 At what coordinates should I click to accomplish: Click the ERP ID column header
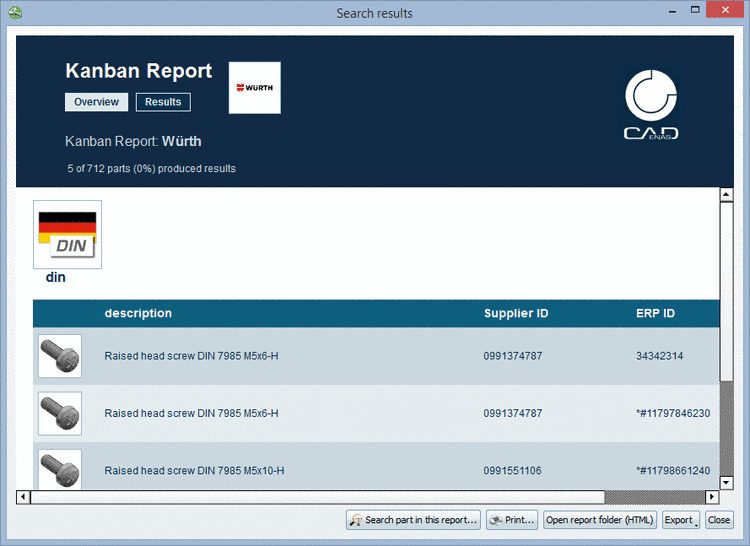(x=655, y=313)
